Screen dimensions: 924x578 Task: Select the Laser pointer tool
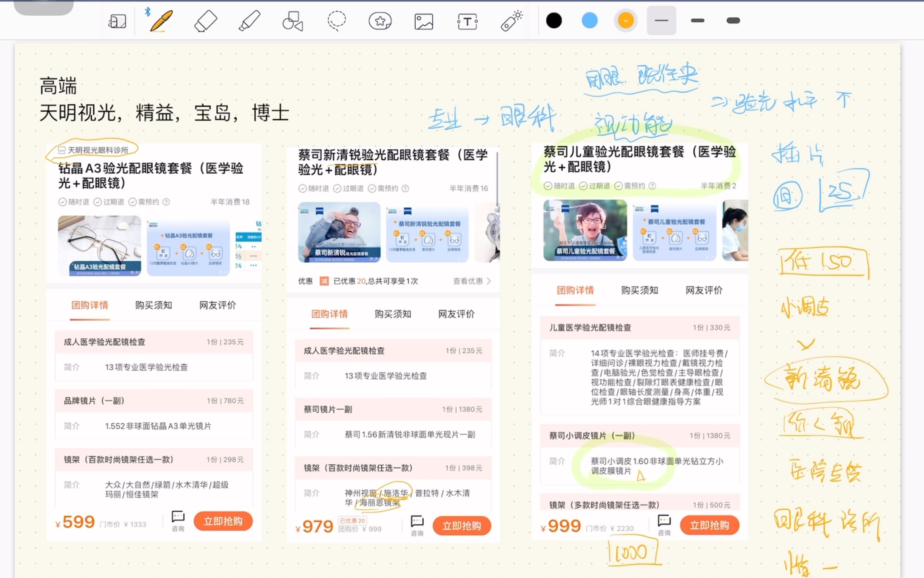click(x=511, y=21)
